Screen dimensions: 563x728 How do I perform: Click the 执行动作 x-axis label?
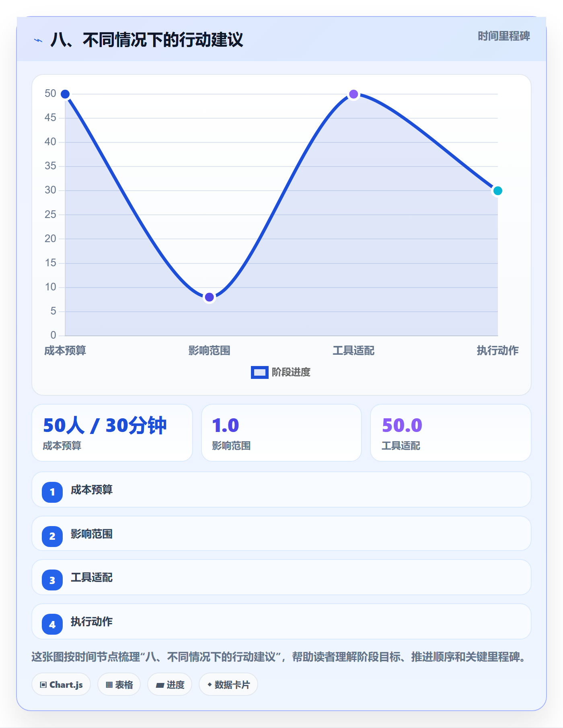[x=498, y=351]
